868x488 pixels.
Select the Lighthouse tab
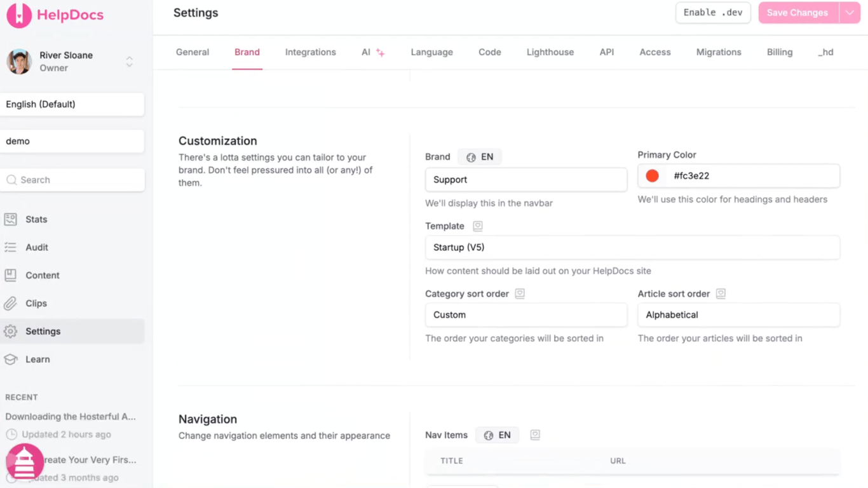point(550,52)
